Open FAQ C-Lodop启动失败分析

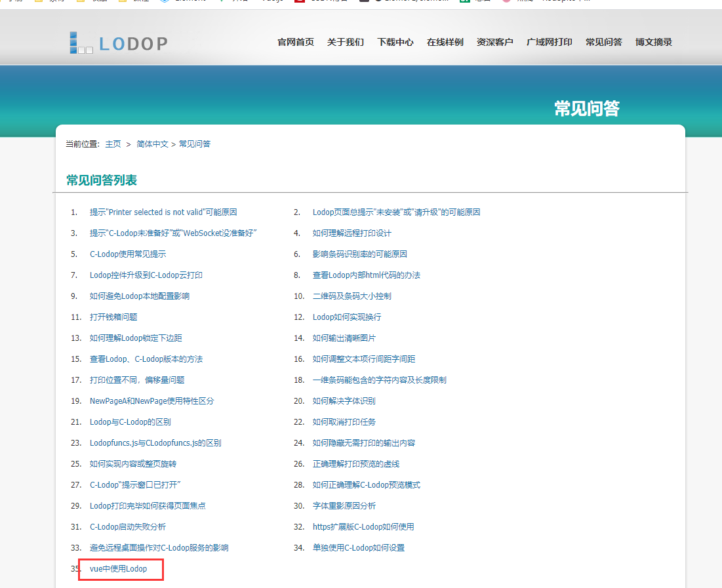pos(128,526)
